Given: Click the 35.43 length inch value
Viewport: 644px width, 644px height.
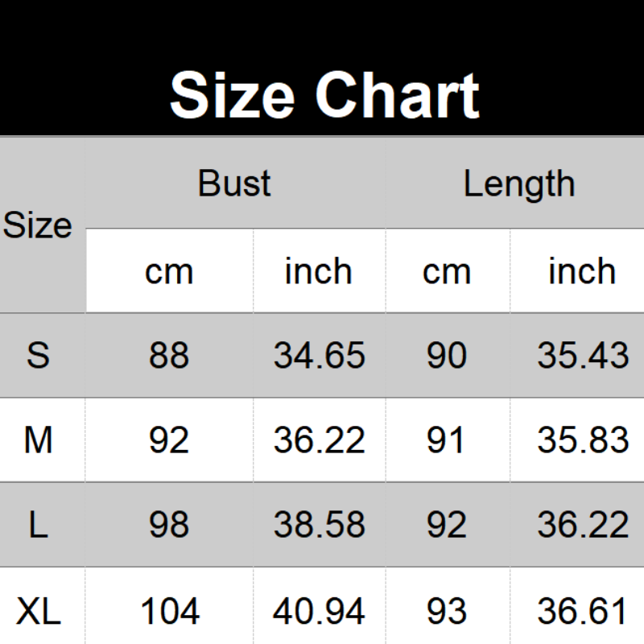Looking at the screenshot, I should pos(583,355).
